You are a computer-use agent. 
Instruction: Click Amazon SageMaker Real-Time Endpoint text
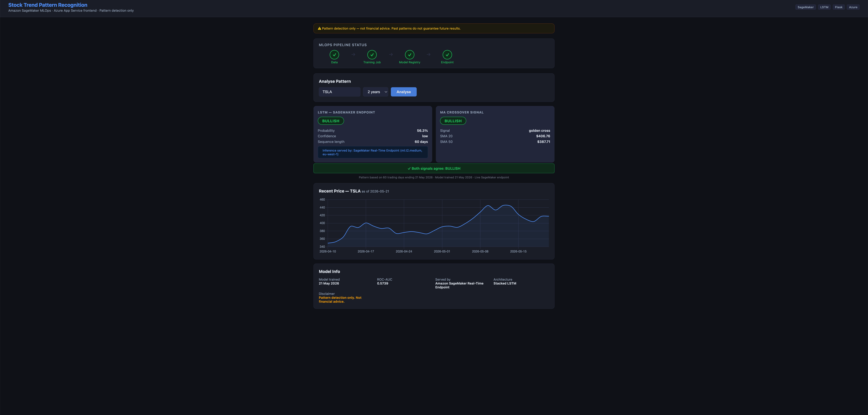459,285
